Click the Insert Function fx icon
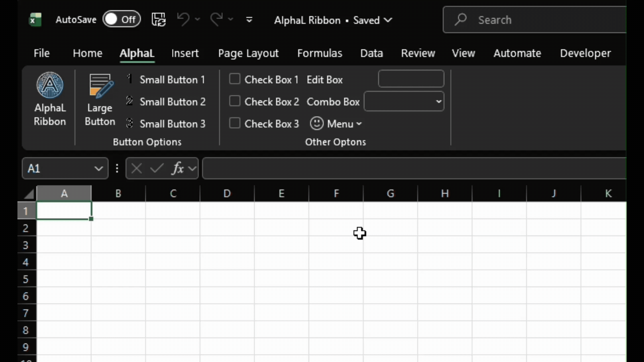Screen dimensions: 644x362 pyautogui.click(x=178, y=168)
